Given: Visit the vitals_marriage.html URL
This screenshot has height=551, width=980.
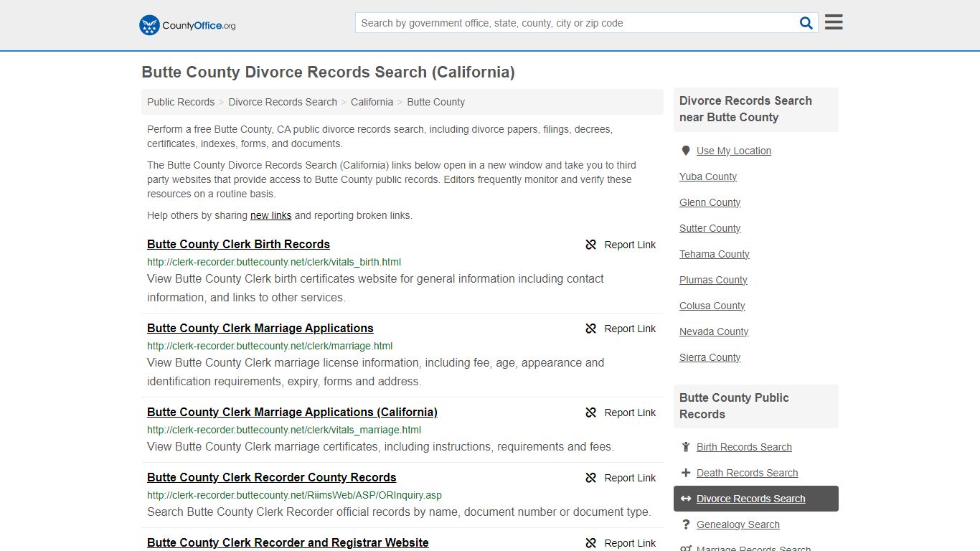Looking at the screenshot, I should (x=284, y=430).
